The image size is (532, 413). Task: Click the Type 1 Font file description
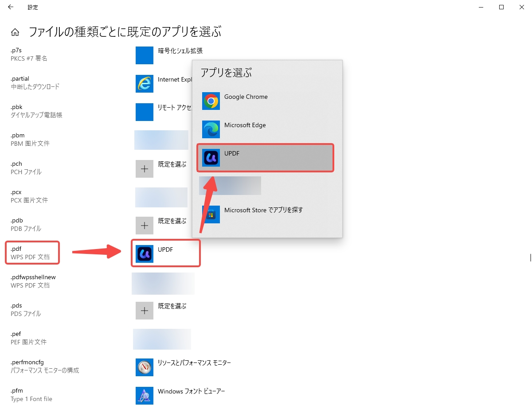(31, 399)
